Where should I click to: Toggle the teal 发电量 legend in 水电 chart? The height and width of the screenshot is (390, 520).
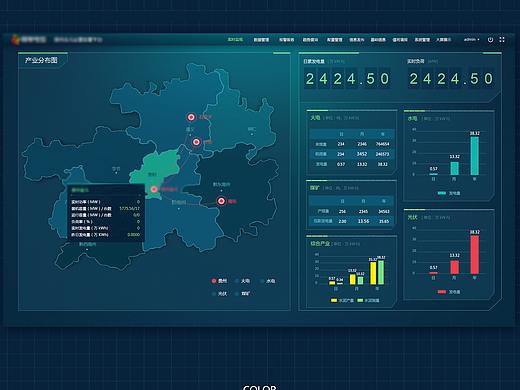coord(449,193)
